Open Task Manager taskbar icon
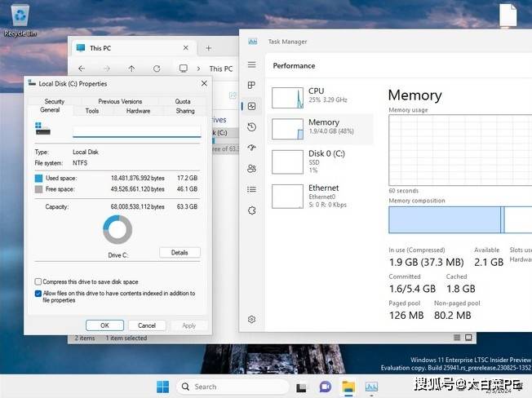The image size is (532, 398). pyautogui.click(x=371, y=387)
